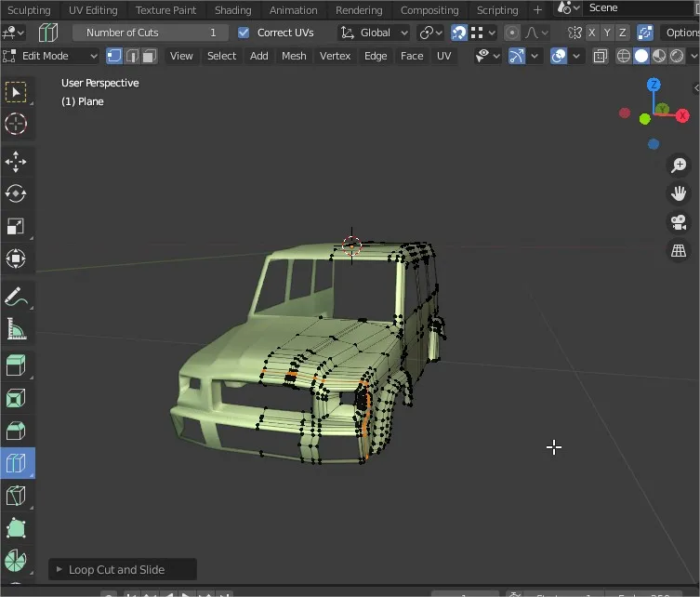Toggle viewport gizmo display button

[x=517, y=57]
